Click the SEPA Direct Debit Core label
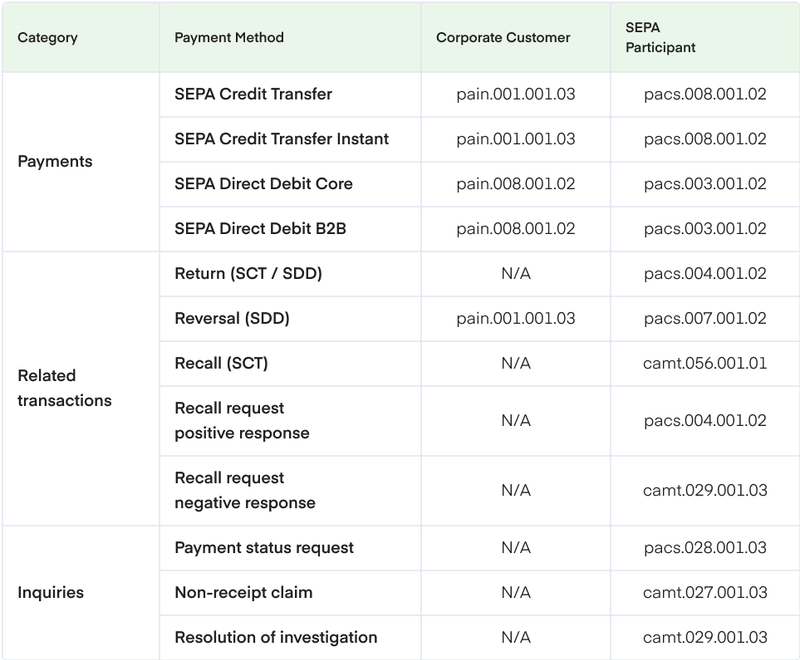This screenshot has height=660, width=800. point(263,184)
